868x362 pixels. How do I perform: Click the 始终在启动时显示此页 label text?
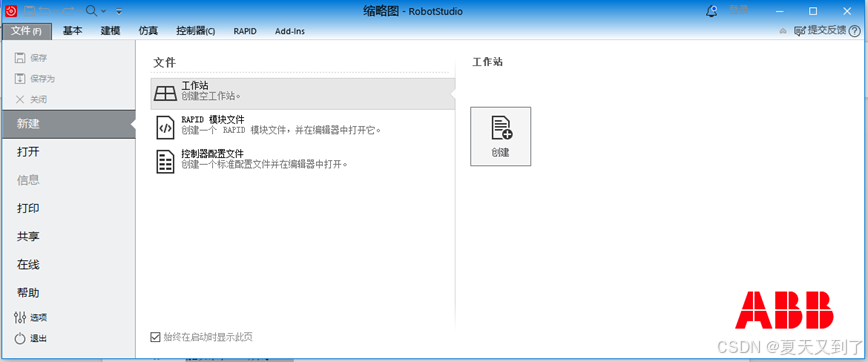(x=209, y=337)
